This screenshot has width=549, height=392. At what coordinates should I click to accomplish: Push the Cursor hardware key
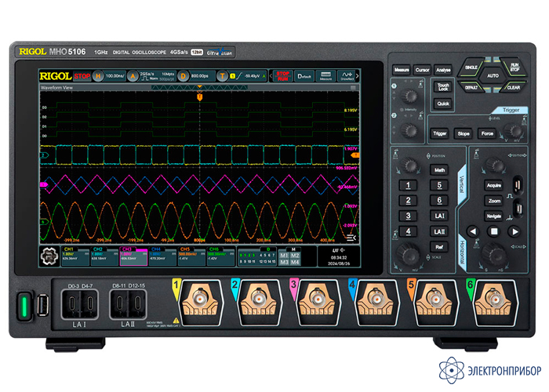422,70
